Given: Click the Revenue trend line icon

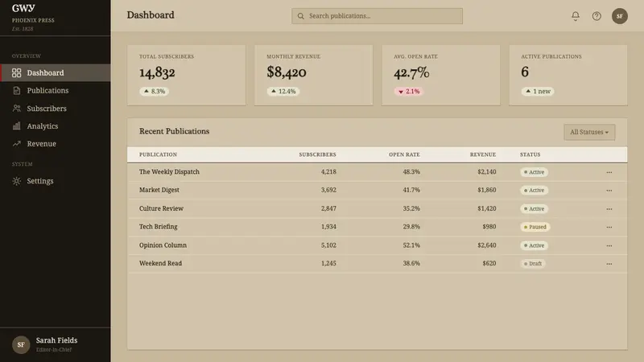Looking at the screenshot, I should (x=16, y=144).
